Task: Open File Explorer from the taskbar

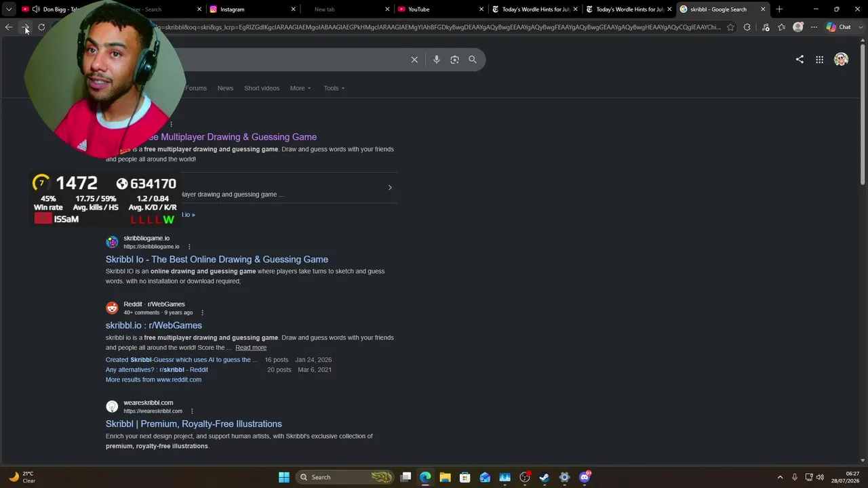Action: pos(445,477)
